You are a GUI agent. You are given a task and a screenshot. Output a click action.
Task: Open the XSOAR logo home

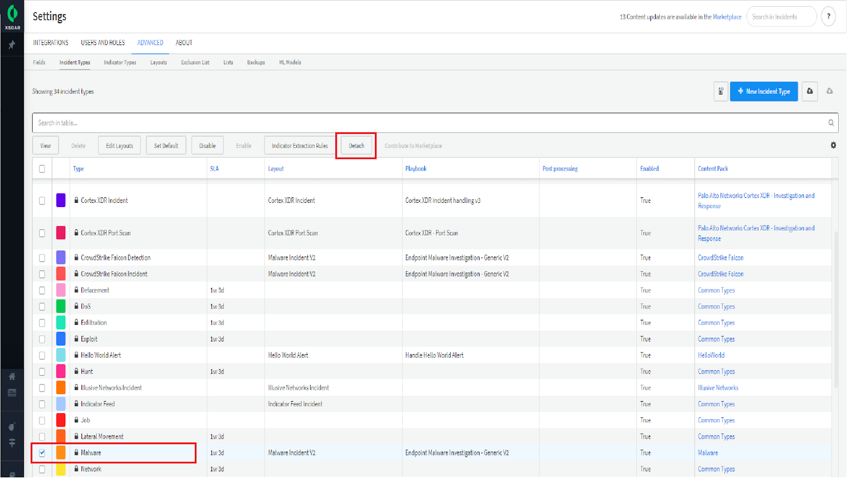12,16
